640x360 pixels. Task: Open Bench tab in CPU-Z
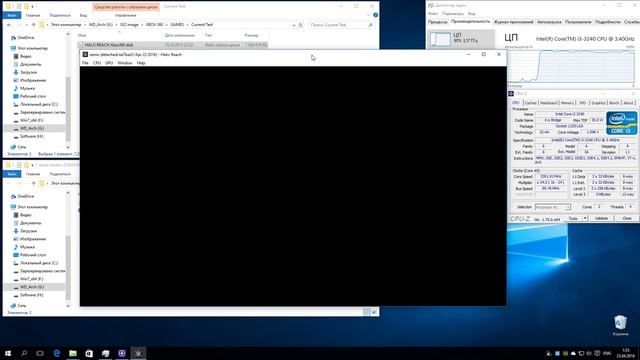[x=614, y=103]
